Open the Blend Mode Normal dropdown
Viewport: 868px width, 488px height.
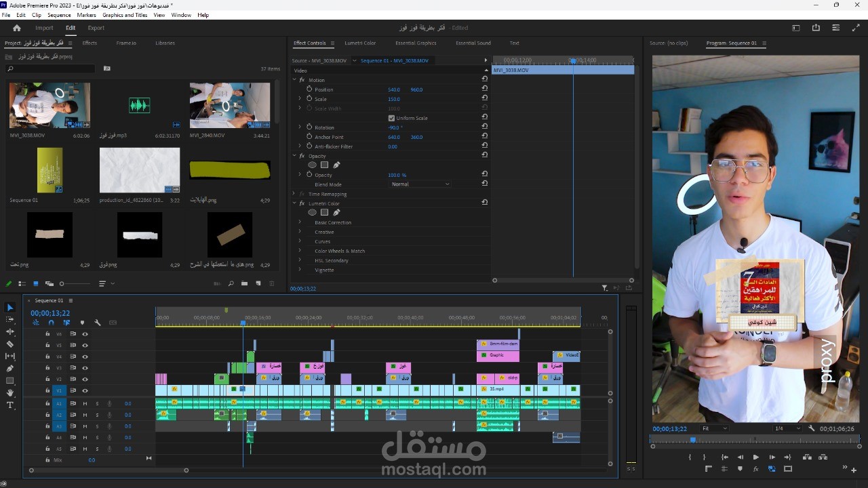point(420,184)
